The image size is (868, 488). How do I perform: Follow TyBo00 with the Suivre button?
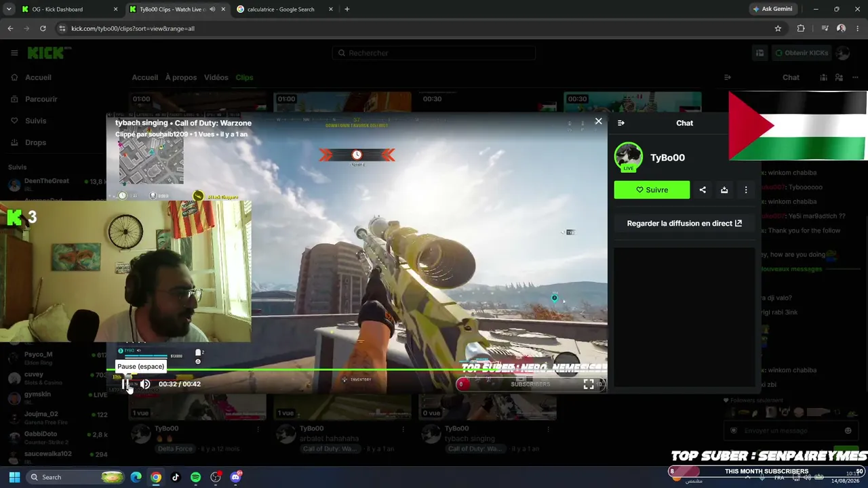[x=652, y=190]
